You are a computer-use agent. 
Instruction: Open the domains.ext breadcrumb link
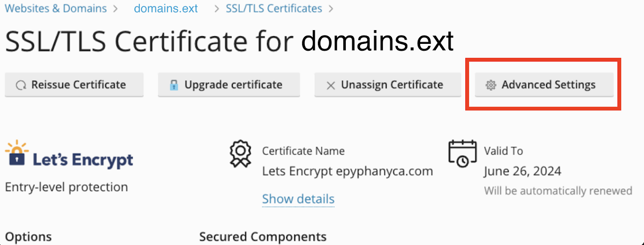coord(166,8)
